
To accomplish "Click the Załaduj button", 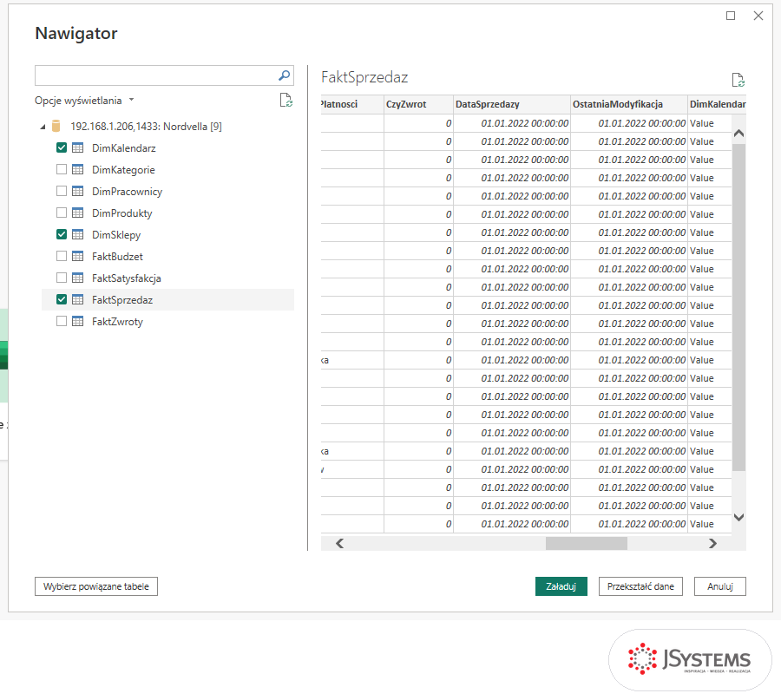I will click(x=561, y=586).
